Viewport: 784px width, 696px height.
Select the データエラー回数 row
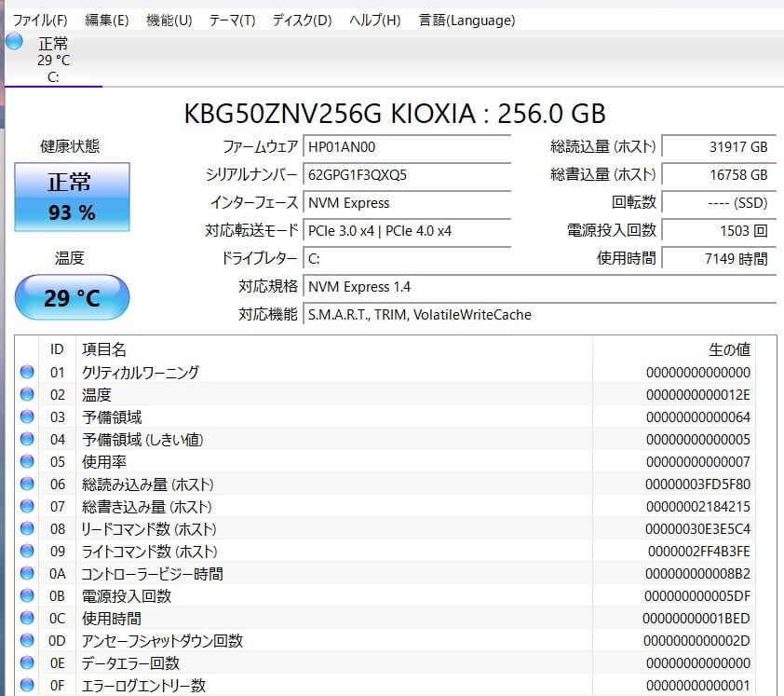point(385,662)
